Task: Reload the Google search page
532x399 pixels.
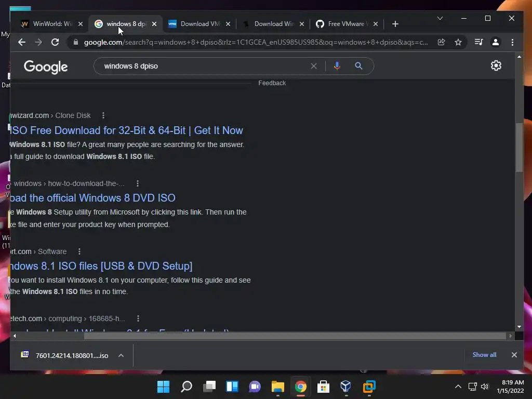Action: [55, 42]
